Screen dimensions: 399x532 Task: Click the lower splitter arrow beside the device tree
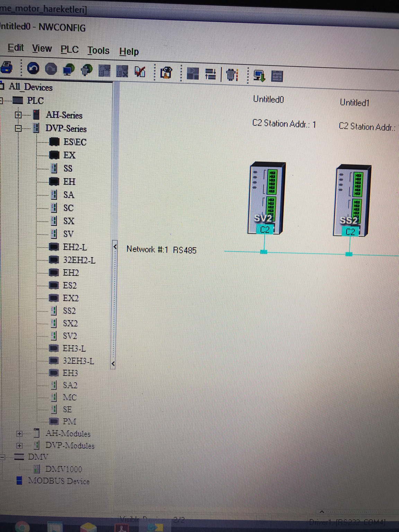point(113,364)
